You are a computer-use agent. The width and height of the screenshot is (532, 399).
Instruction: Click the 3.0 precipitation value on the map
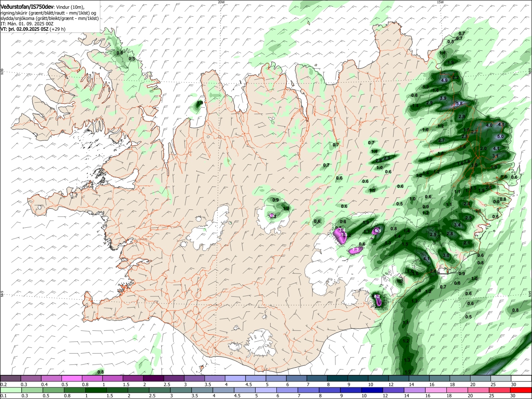pyautogui.click(x=446, y=255)
